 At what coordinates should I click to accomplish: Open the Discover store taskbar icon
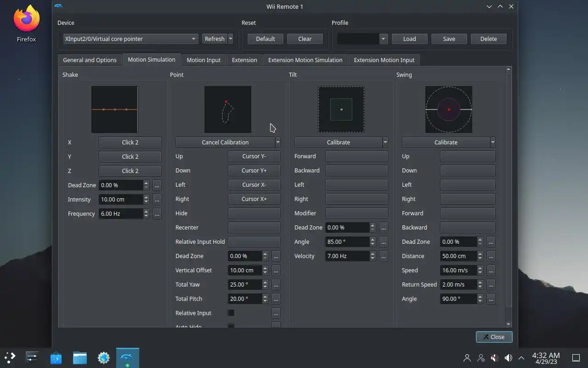pos(56,358)
